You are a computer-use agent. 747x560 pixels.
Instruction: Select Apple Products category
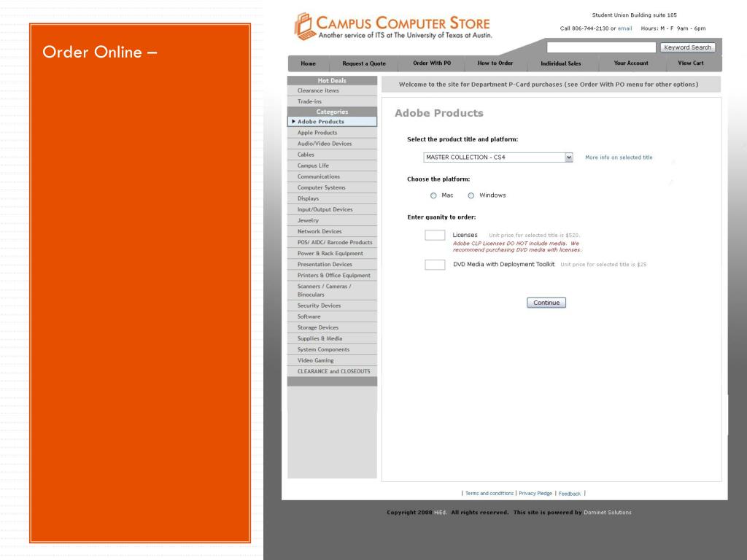332,133
